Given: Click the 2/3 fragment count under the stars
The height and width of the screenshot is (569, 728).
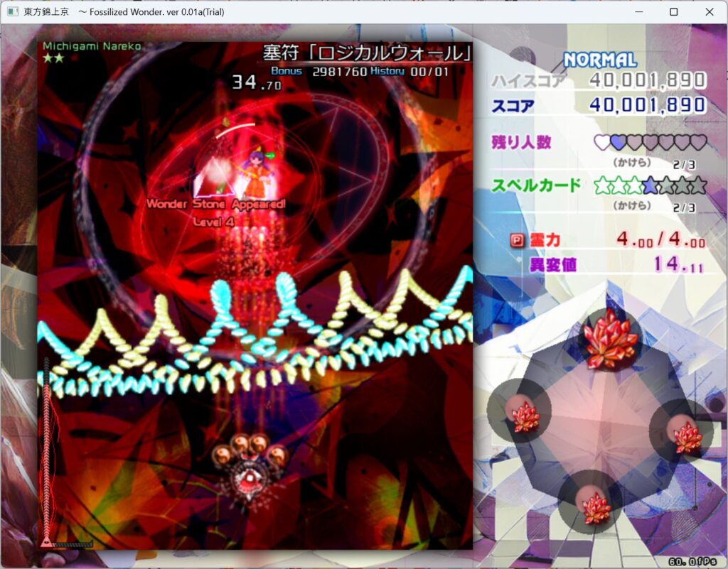Looking at the screenshot, I should pyautogui.click(x=685, y=207).
